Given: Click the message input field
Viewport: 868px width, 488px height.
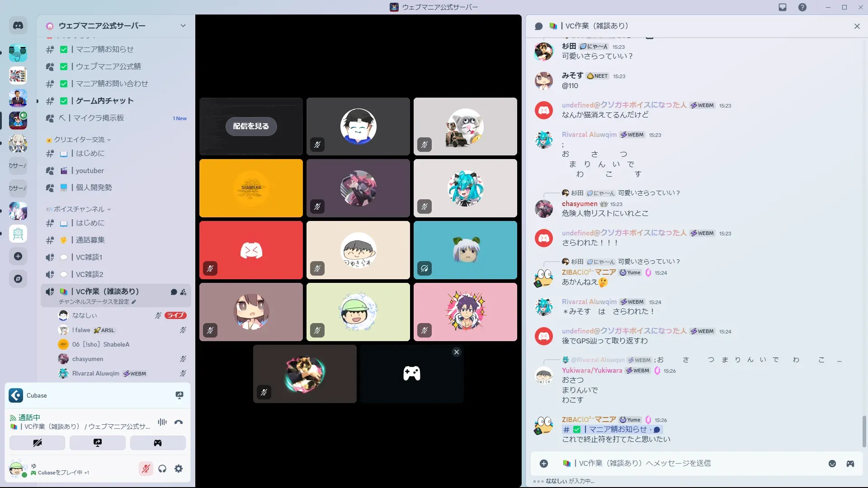Looking at the screenshot, I should [678, 464].
